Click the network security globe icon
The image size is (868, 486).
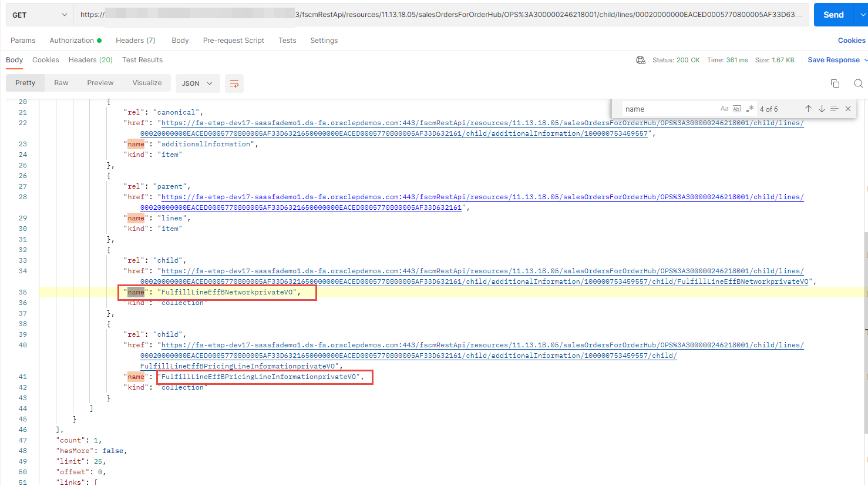click(x=641, y=60)
